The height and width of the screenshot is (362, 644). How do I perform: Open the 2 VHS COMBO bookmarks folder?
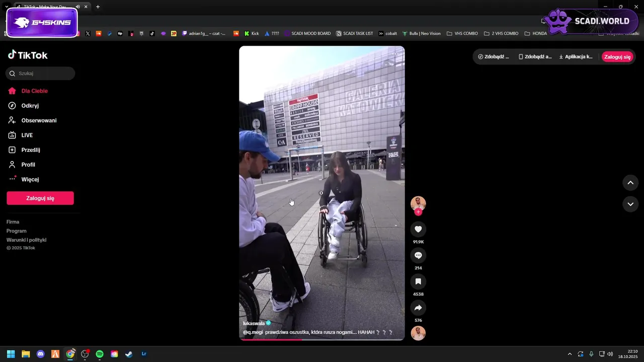pos(501,34)
